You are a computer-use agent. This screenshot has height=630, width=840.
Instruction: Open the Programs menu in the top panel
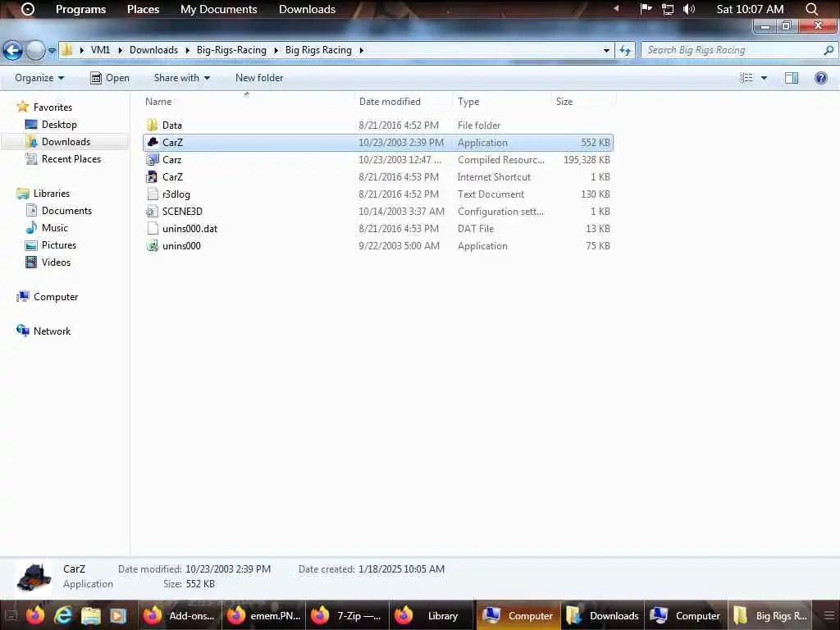(x=81, y=9)
